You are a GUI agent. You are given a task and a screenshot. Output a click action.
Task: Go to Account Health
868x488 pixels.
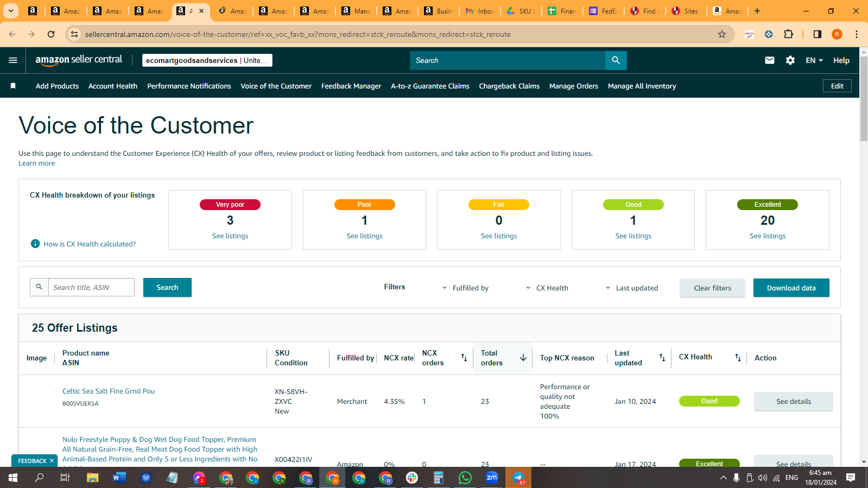(x=113, y=86)
